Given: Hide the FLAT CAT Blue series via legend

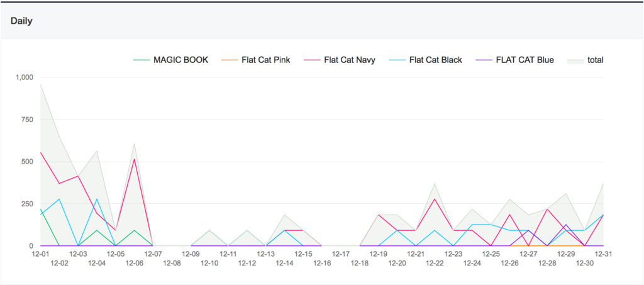Looking at the screenshot, I should click(514, 60).
